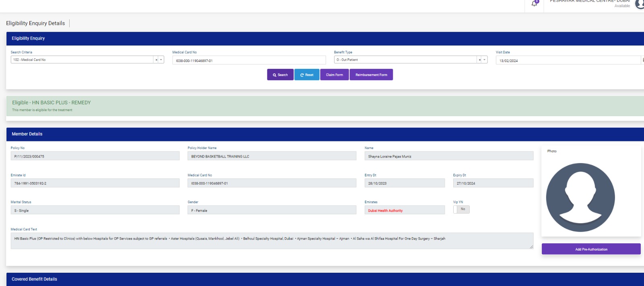This screenshot has height=286, width=644.
Task: Click the user avatar in top bar
Action: click(x=640, y=4)
